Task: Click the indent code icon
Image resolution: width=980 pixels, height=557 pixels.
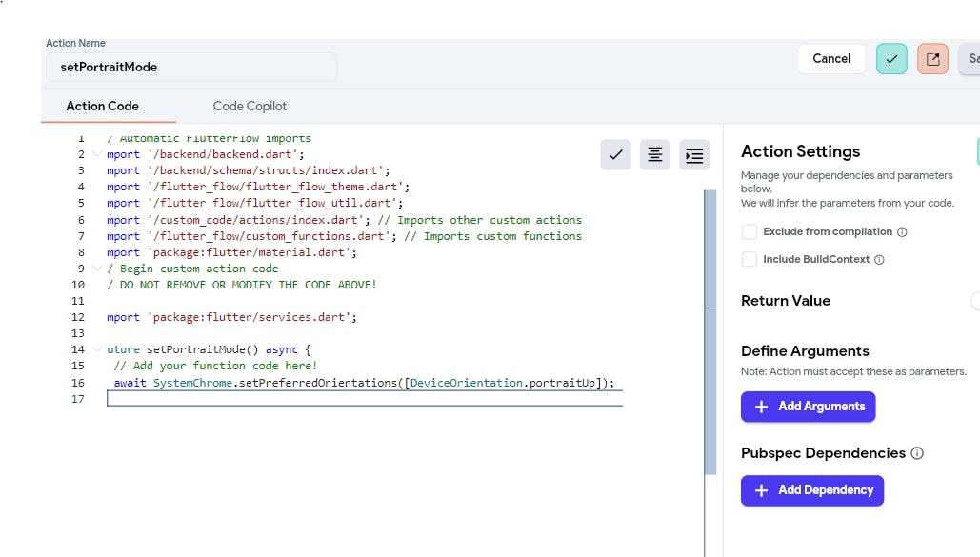Action: (x=694, y=155)
